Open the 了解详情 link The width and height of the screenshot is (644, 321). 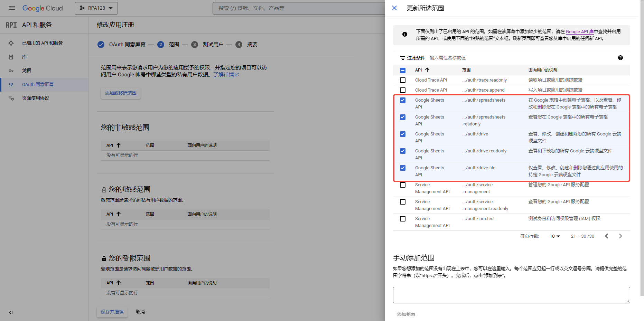[226, 75]
